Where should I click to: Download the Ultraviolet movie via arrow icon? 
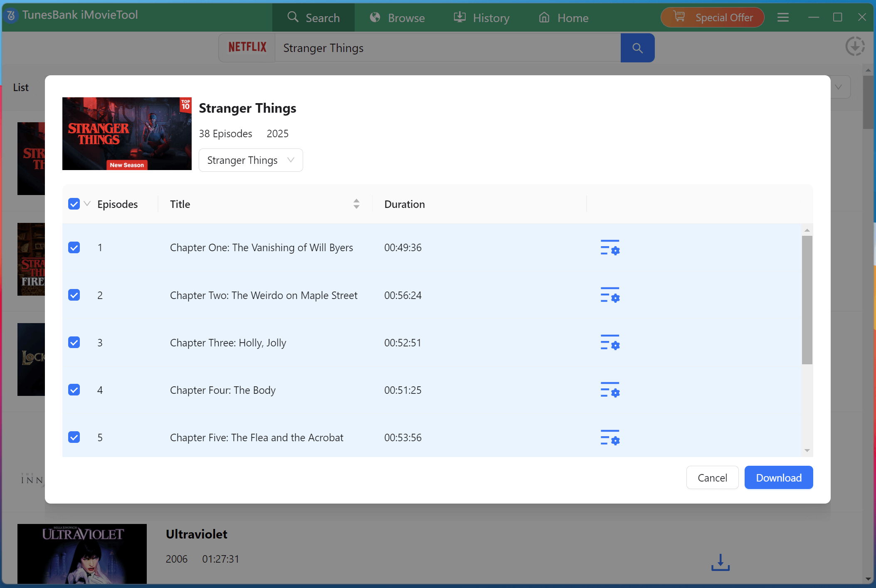pos(720,562)
